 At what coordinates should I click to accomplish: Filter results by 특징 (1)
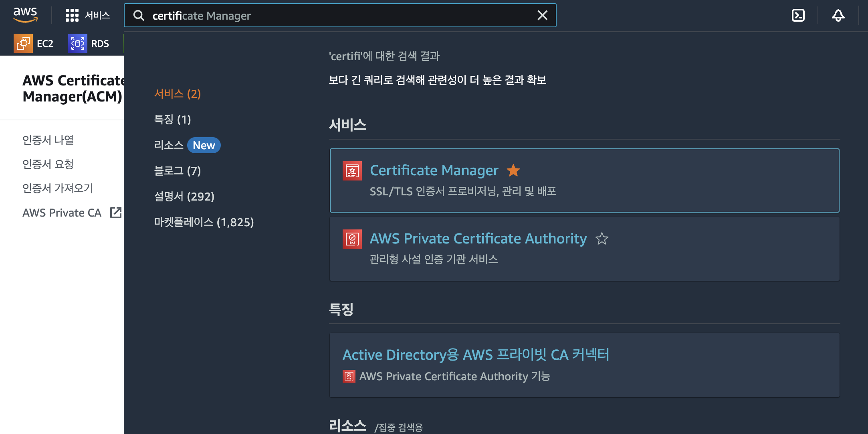(172, 120)
